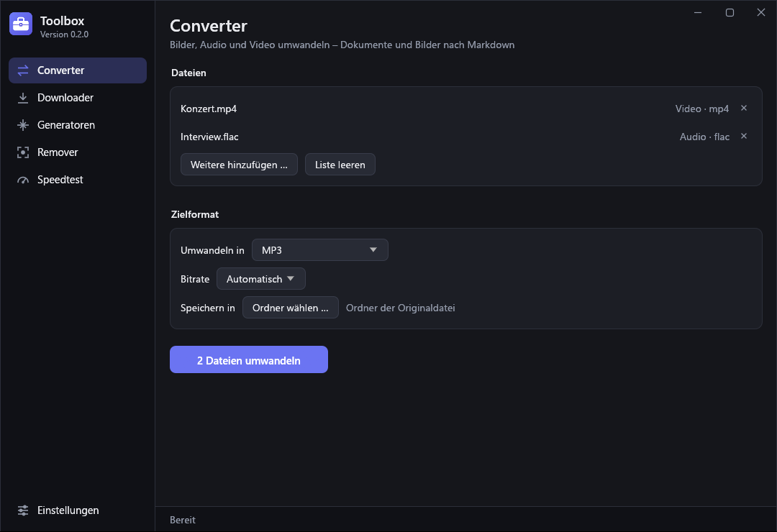
Task: Click the Converter arrows icon in sidebar
Action: 23,70
